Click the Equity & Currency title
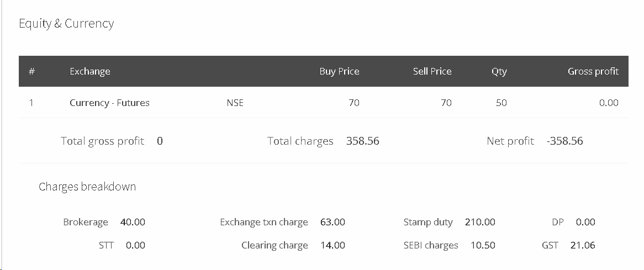Screen dimensions: 644x270 tap(66, 23)
